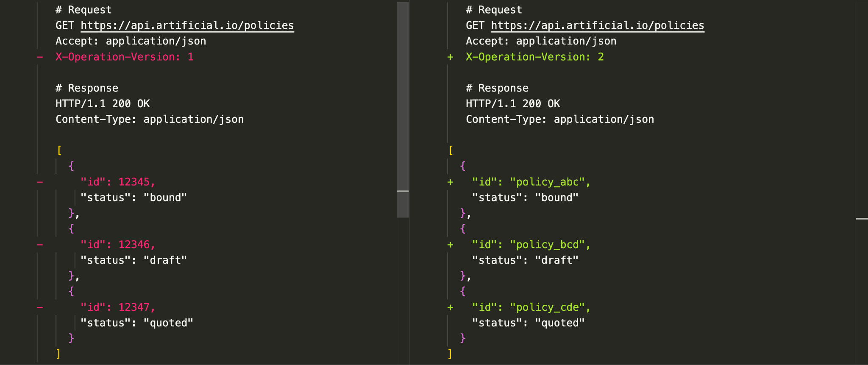Click the left pane vertical scrollbar thumb
The height and width of the screenshot is (365, 868).
[403, 110]
